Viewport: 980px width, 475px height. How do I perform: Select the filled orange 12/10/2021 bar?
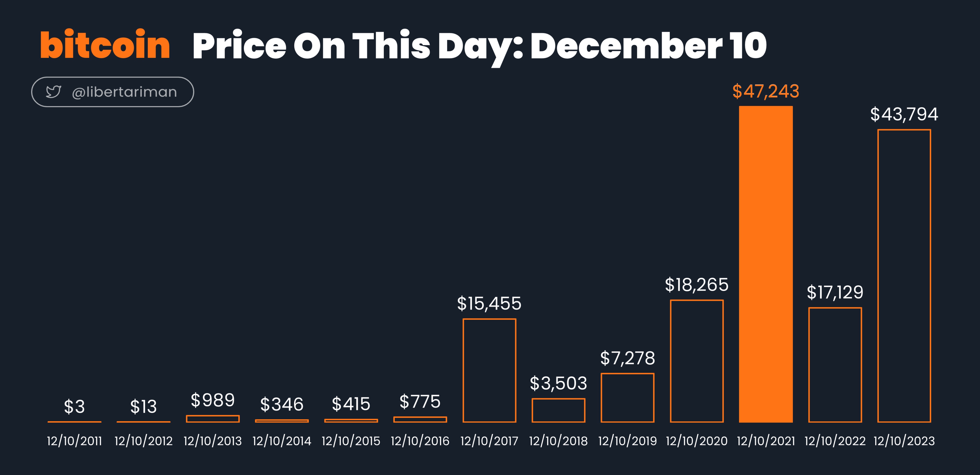766,264
